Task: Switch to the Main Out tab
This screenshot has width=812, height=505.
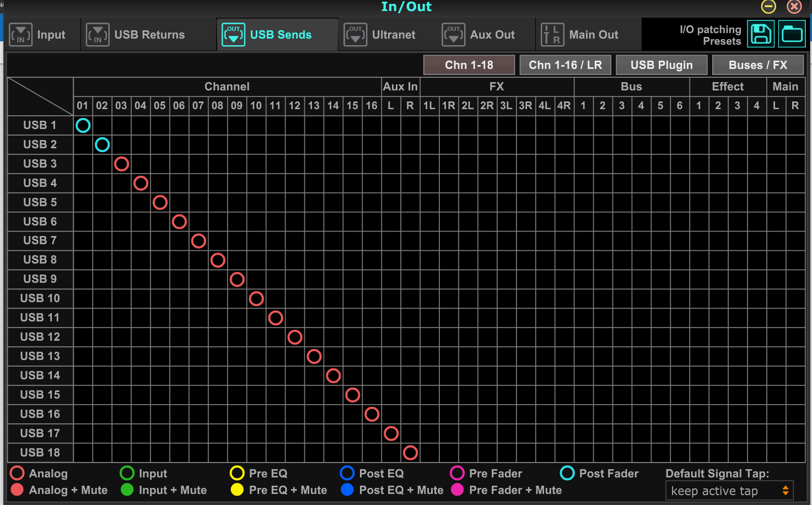Action: click(589, 35)
